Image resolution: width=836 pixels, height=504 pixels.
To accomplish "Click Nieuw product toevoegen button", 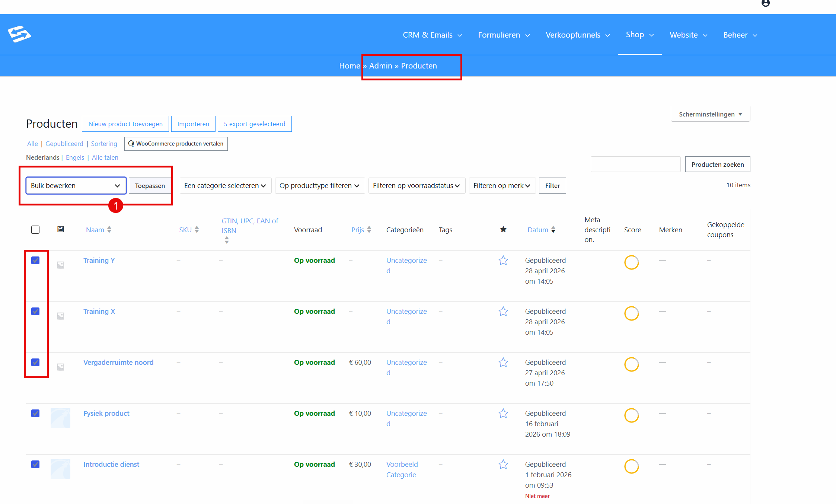I will [125, 124].
